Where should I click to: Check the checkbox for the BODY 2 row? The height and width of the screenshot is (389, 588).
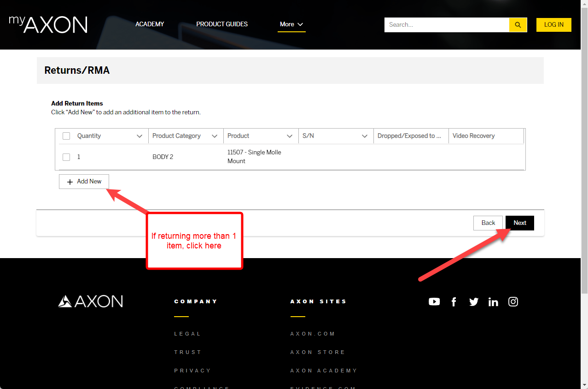coord(66,157)
